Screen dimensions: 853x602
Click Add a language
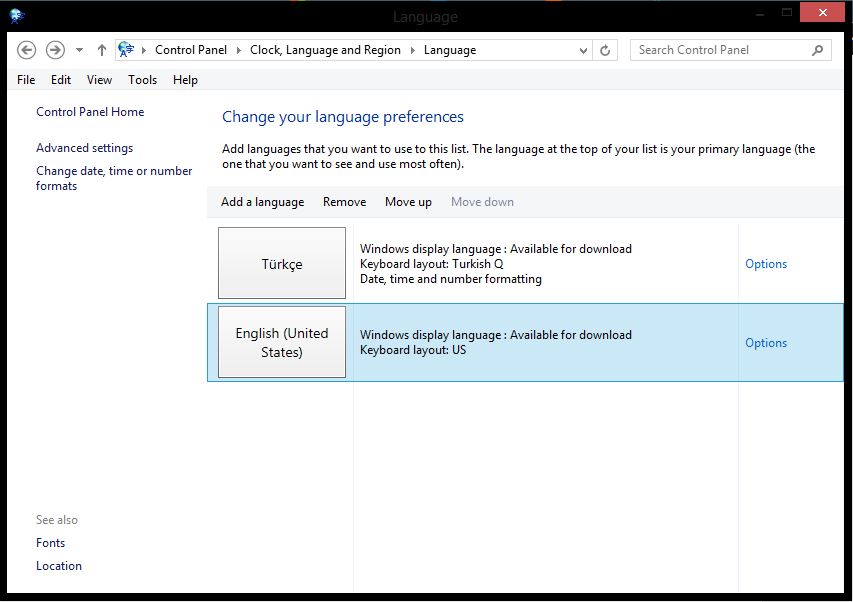262,202
